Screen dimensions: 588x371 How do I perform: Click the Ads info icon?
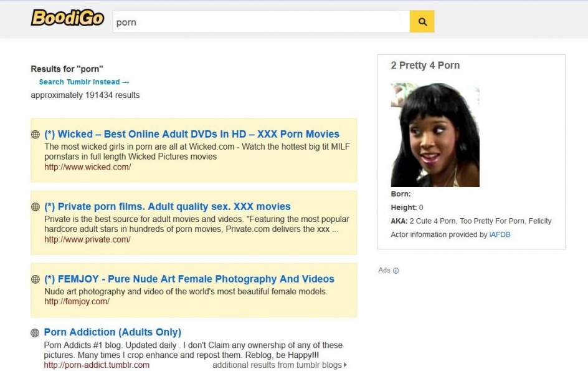tap(396, 271)
